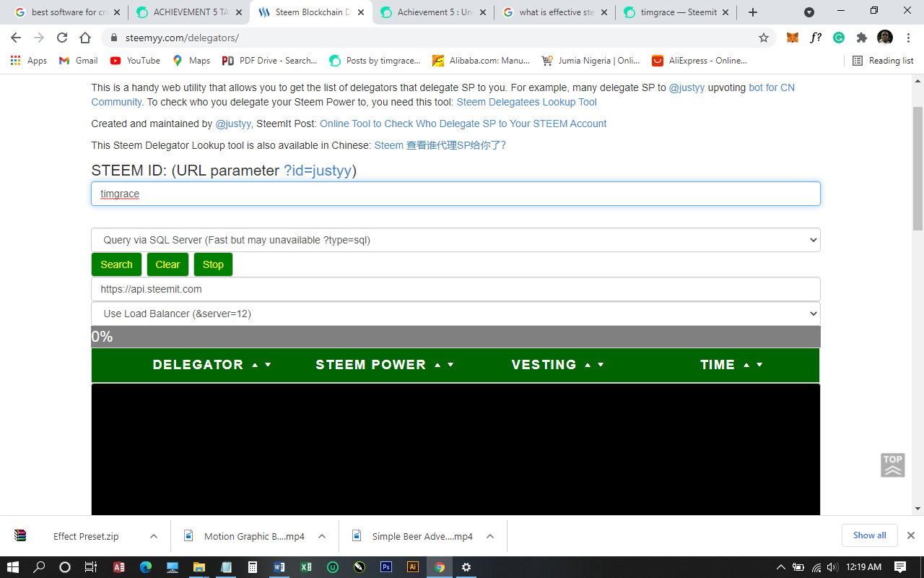Image resolution: width=924 pixels, height=578 pixels.
Task: Open the Steem Delegatees Lookup Tool link
Action: pos(526,102)
